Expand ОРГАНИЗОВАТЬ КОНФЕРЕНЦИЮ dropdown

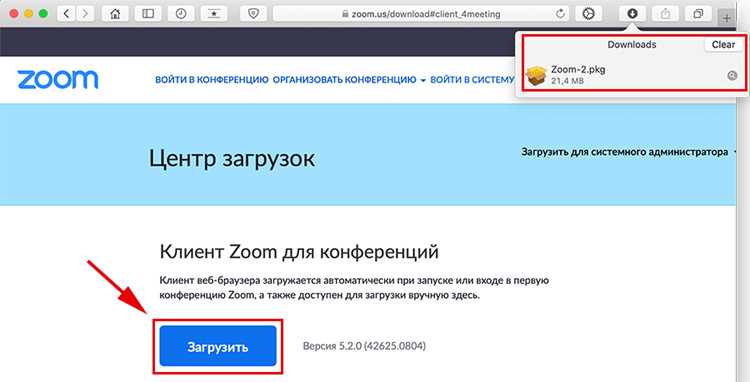tap(349, 80)
